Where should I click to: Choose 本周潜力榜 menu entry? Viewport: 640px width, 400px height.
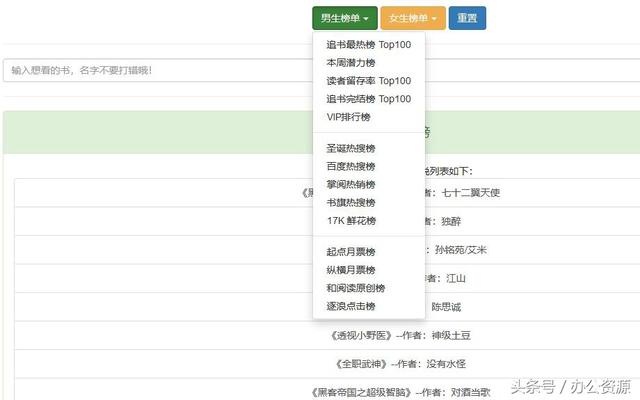coord(351,63)
